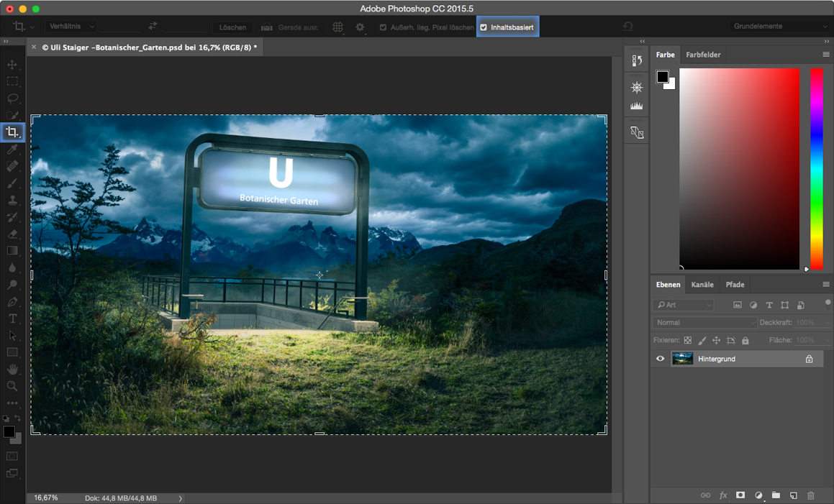Screen dimensions: 834x504
Task: Open the History panel icon
Action: click(x=637, y=61)
